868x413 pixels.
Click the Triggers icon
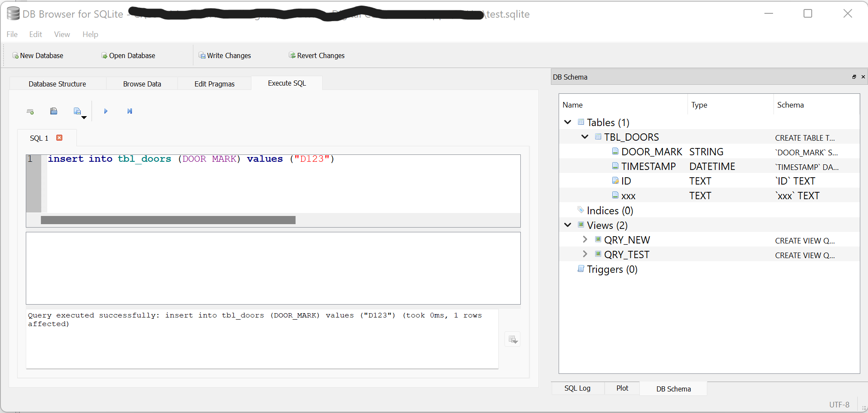coord(581,269)
